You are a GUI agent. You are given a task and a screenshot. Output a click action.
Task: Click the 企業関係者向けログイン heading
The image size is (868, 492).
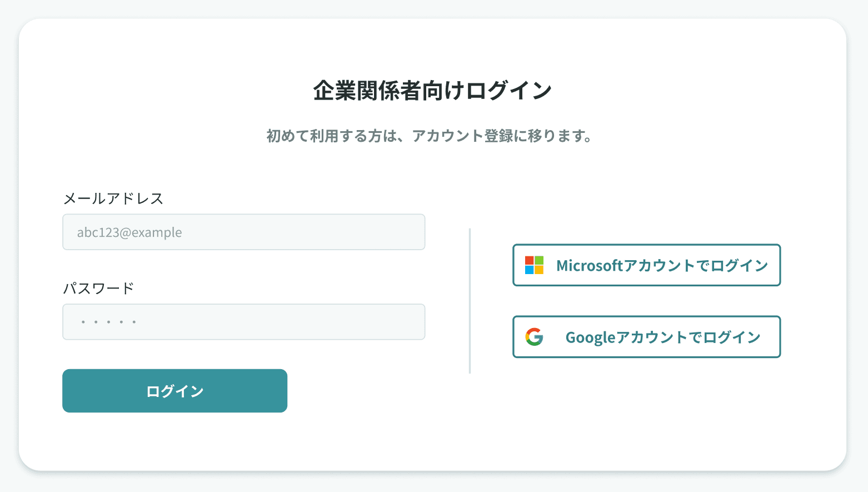pos(433,89)
